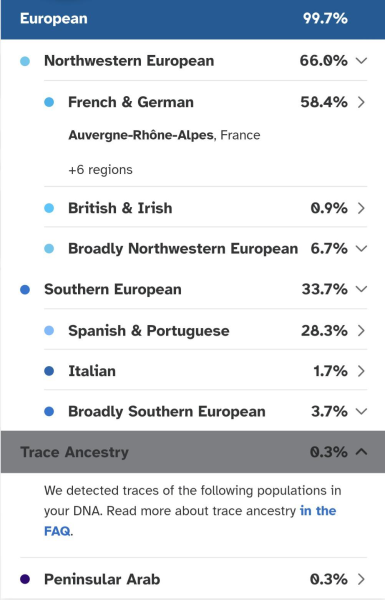Open British & Irish details arrow
Viewport: 385px width, 600px height.
click(361, 208)
